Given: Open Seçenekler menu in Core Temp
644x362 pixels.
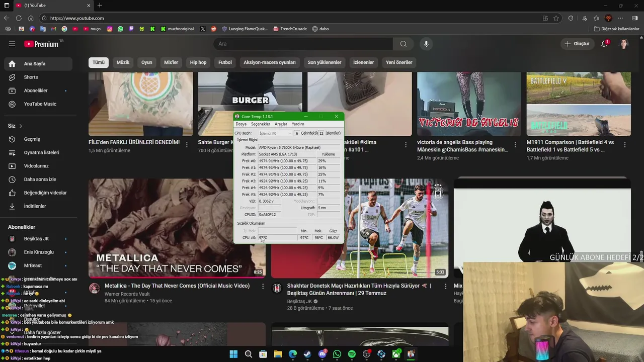Looking at the screenshot, I should 261,124.
